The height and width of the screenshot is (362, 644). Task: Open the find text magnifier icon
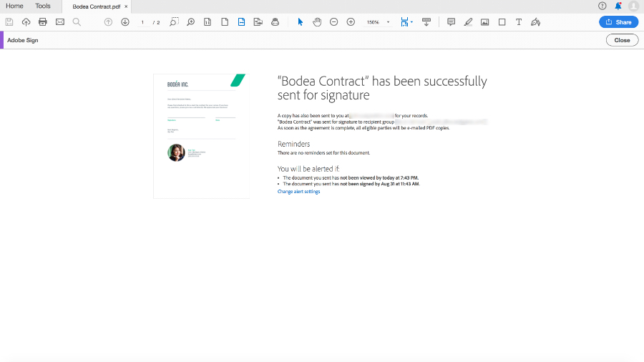pos(77,22)
